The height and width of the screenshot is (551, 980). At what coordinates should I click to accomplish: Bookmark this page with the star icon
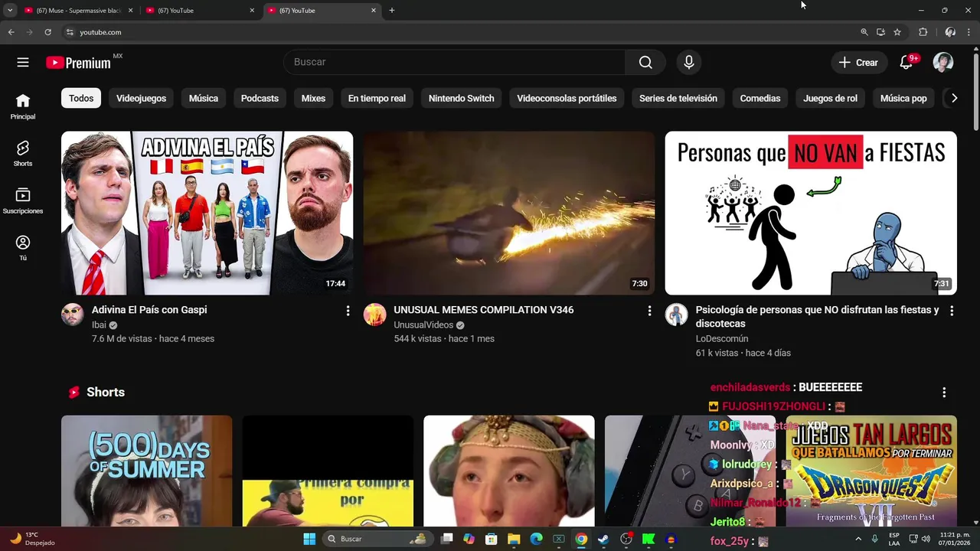(x=897, y=32)
